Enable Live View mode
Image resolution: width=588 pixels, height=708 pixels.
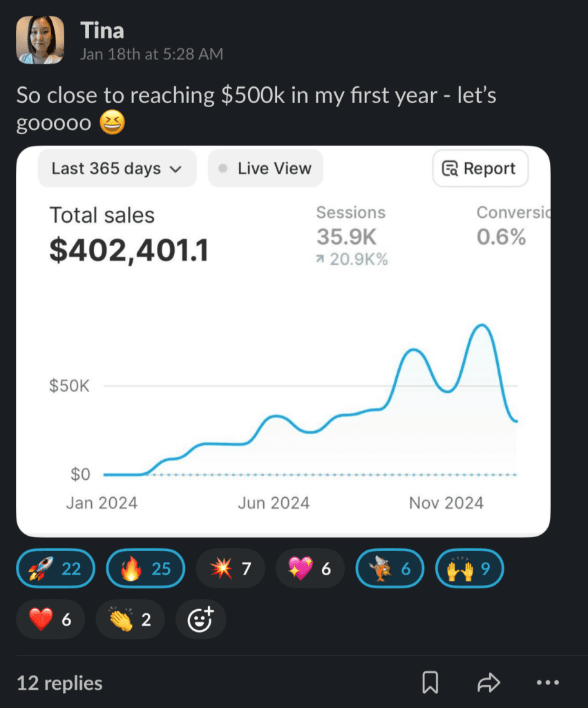pyautogui.click(x=265, y=168)
